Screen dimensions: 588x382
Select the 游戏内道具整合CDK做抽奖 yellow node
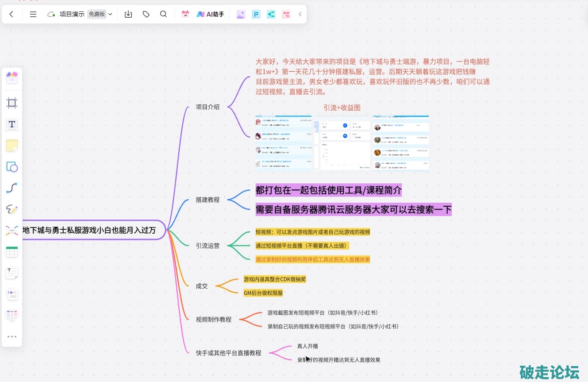(274, 279)
